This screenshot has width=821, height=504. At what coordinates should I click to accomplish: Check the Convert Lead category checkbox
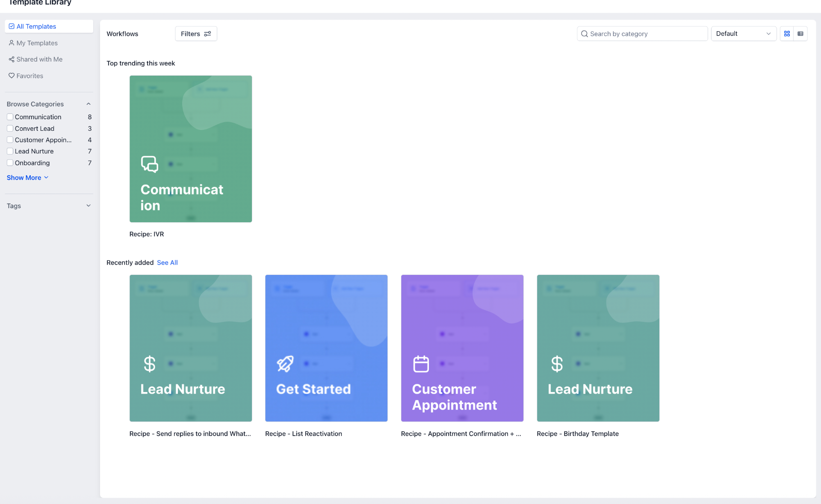coord(10,128)
